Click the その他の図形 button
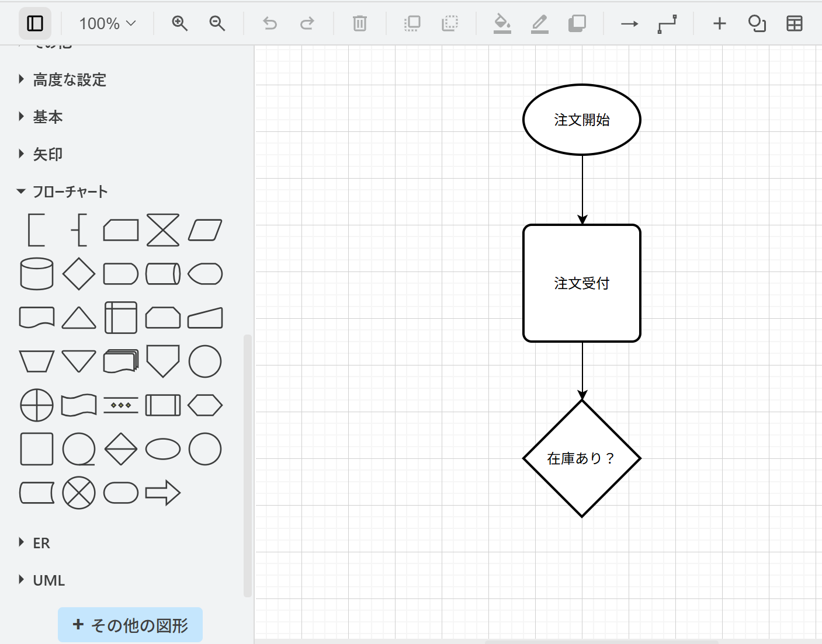 pyautogui.click(x=130, y=625)
